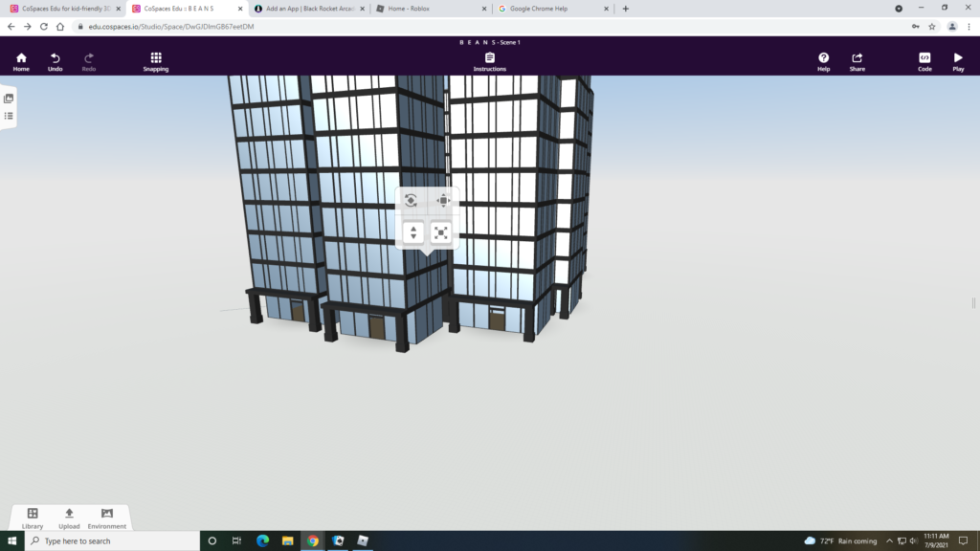The height and width of the screenshot is (551, 980).
Task: Open the Instructions panel
Action: tap(489, 61)
